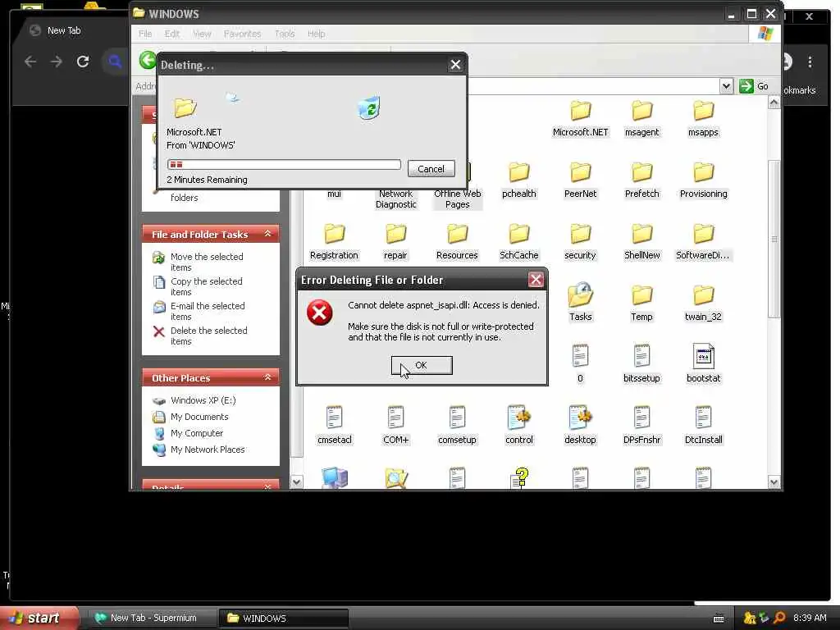Screen dimensions: 840x630
Task: Go to My Network Places
Action: [208, 450]
